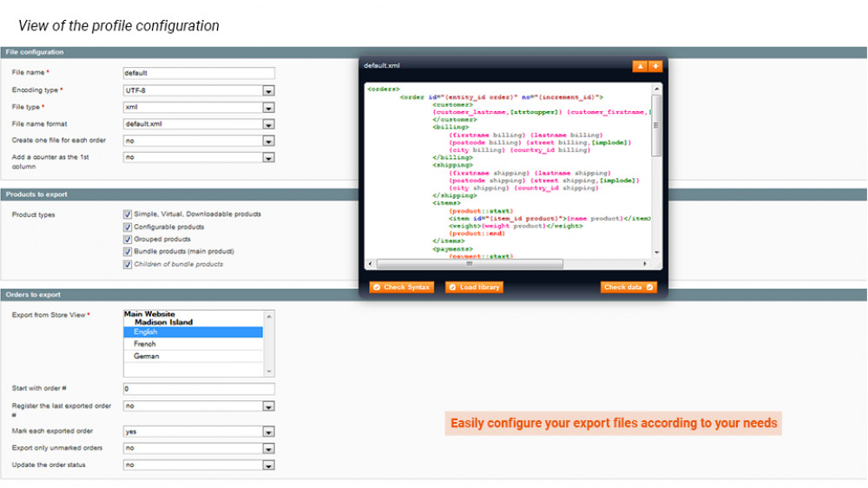Click the up-arrow icon in default.xml panel
This screenshot has width=868, height=488.
(640, 66)
